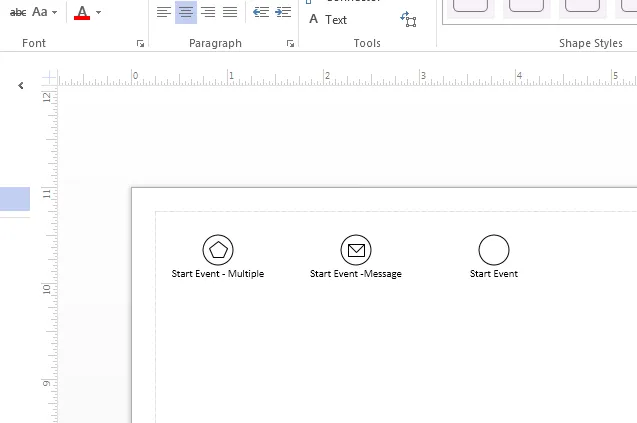This screenshot has height=423, width=637.
Task: Apply the red font color
Action: 82,13
